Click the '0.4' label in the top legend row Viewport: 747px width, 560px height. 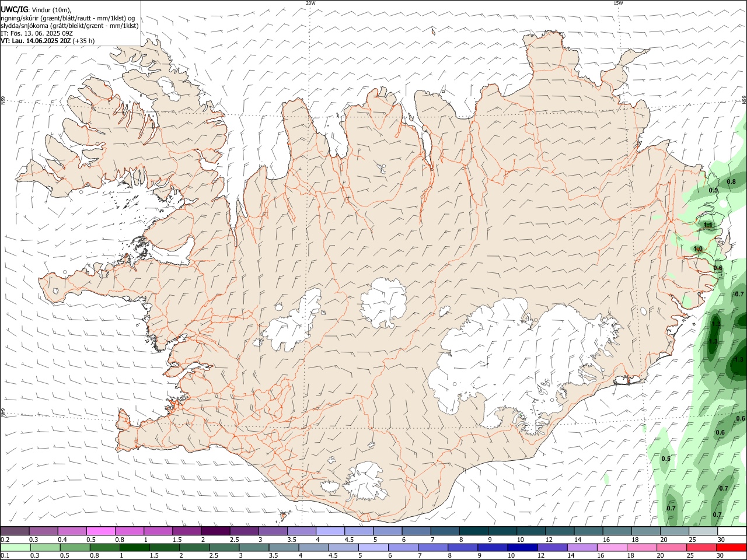(62, 540)
